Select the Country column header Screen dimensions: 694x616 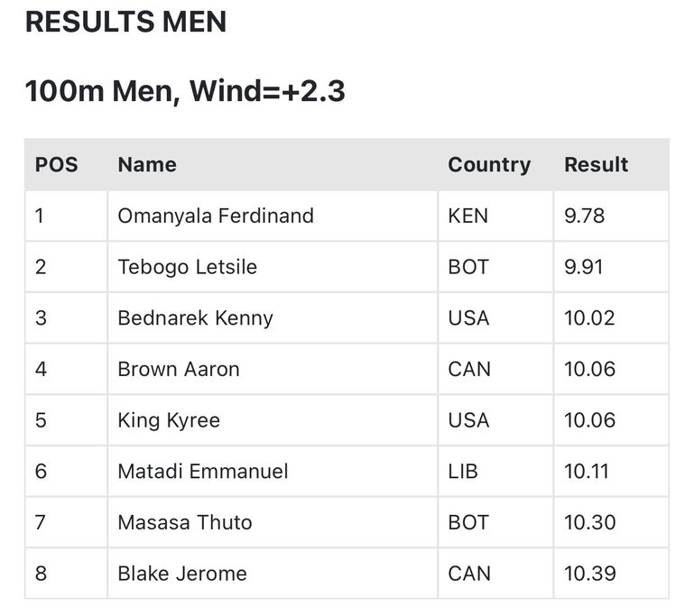[489, 165]
